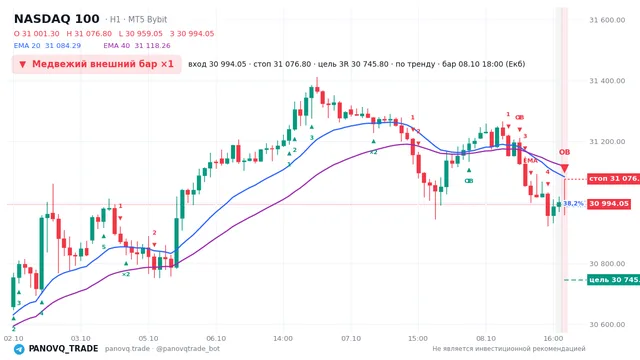The width and height of the screenshot is (640, 360).
Task: Click the EMA 40 31 118.26 legend
Action: coord(137,46)
